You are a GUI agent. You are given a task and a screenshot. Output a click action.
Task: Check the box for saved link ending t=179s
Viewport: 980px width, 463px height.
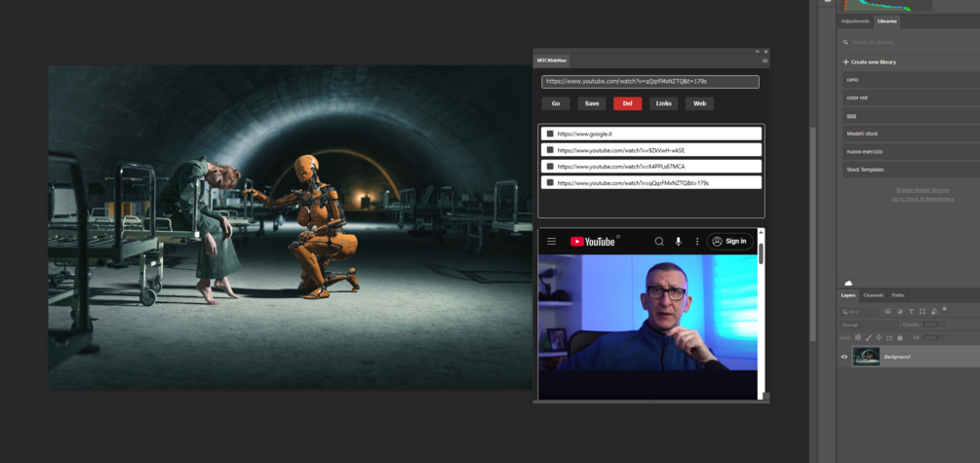pos(550,182)
